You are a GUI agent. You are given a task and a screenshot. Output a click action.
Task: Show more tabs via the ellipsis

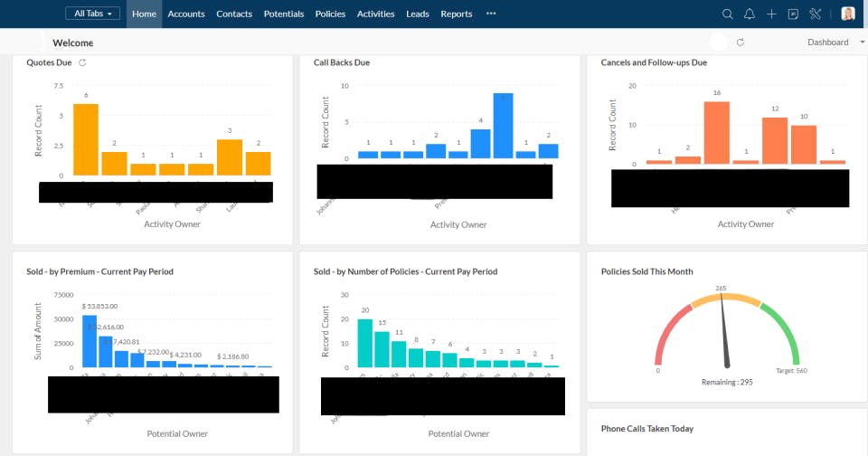click(491, 14)
